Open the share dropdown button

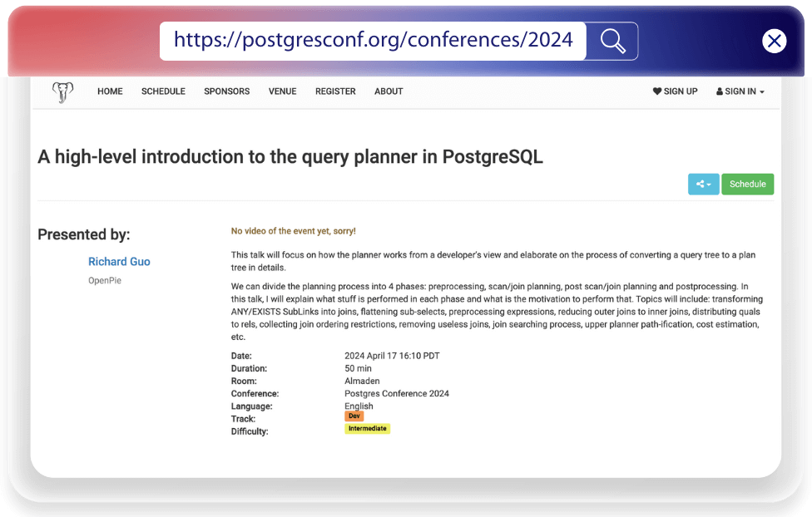(x=703, y=185)
